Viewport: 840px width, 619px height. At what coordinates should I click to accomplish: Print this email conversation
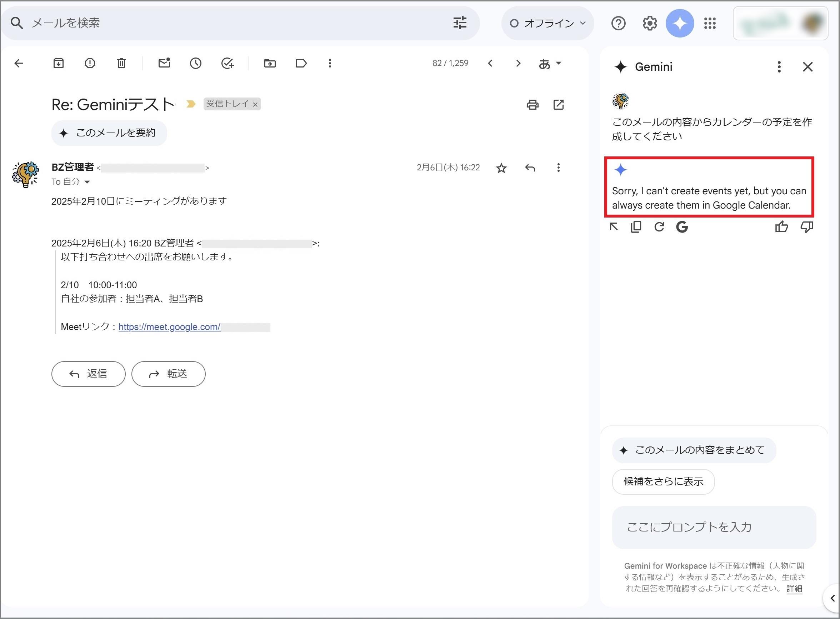[533, 105]
